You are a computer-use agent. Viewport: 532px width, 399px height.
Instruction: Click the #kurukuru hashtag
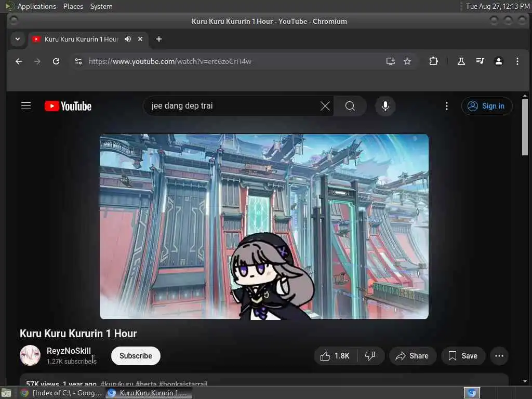117,384
